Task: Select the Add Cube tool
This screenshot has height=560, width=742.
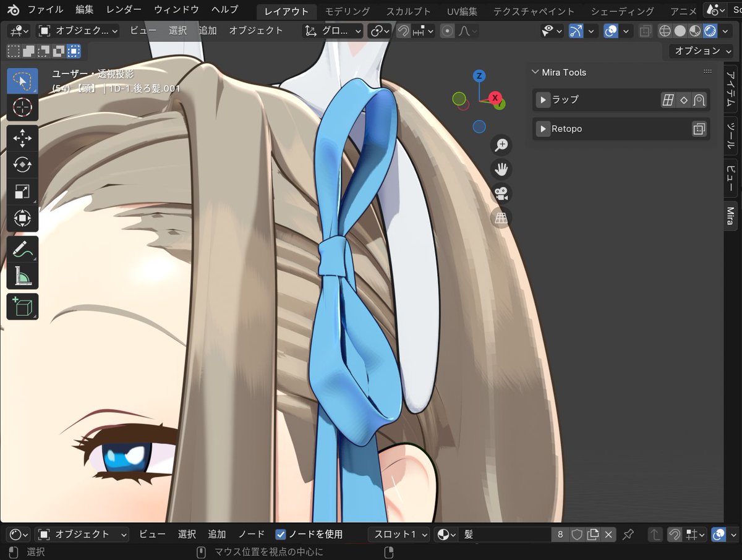Action: pyautogui.click(x=22, y=307)
